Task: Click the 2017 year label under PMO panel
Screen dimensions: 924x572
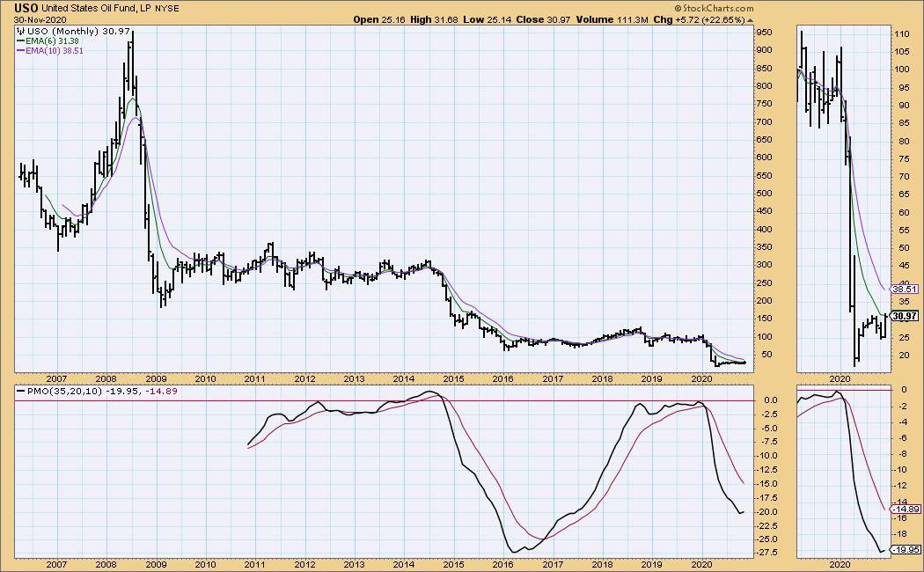Action: click(x=553, y=564)
